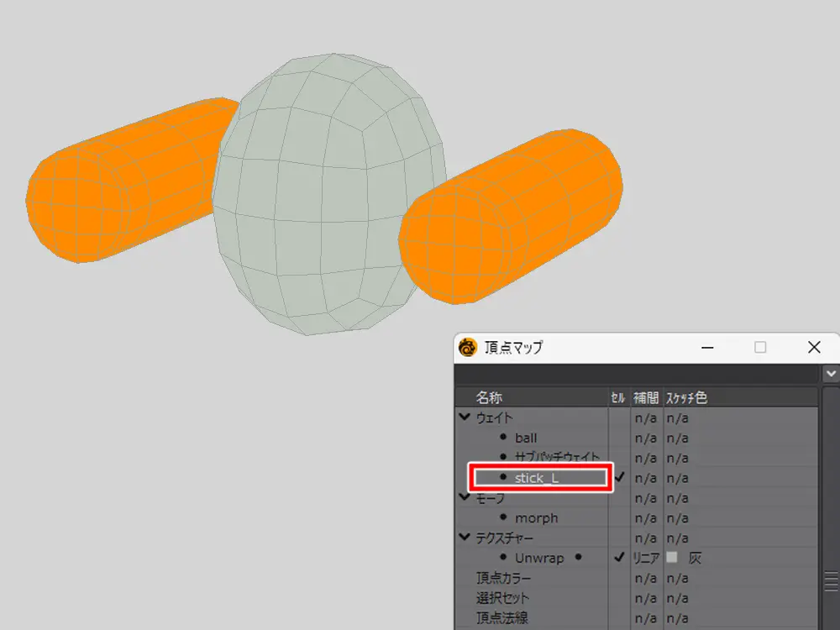Click the 補間 column header
The image size is (840, 630).
point(647,397)
